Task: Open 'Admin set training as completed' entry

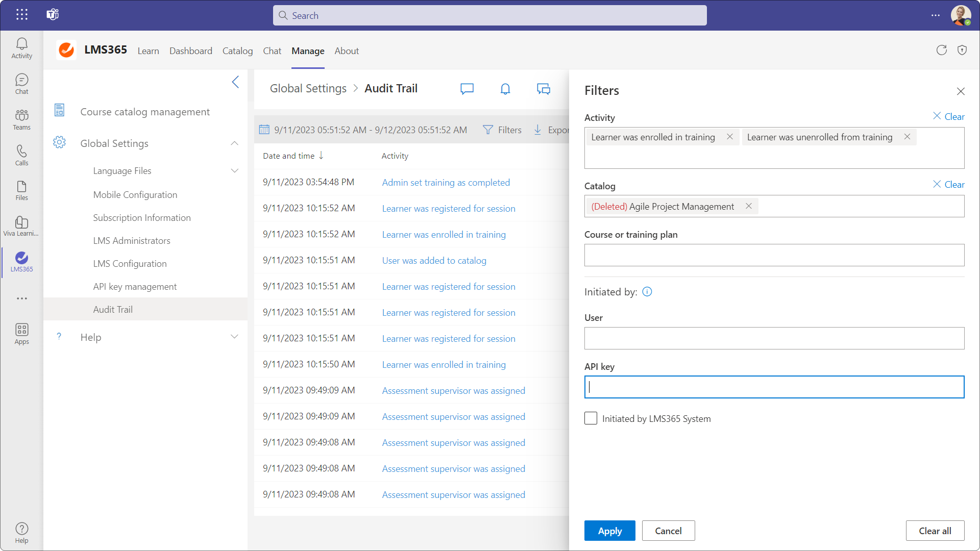Action: pos(446,182)
